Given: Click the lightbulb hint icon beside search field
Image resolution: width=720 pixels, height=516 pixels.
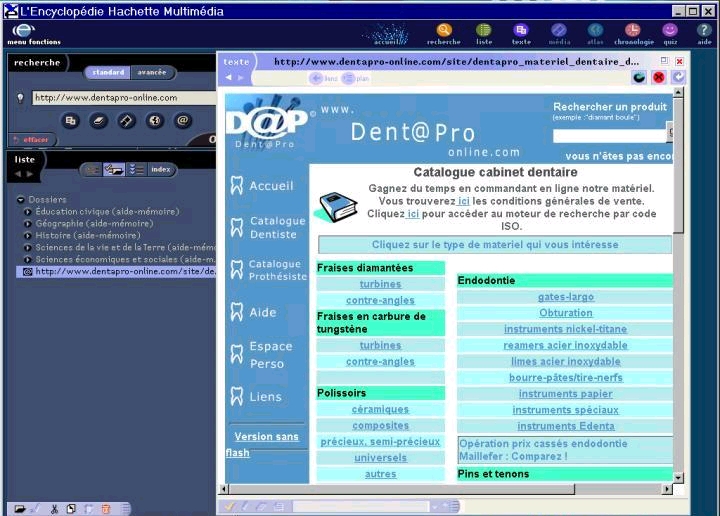Looking at the screenshot, I should pyautogui.click(x=20, y=98).
